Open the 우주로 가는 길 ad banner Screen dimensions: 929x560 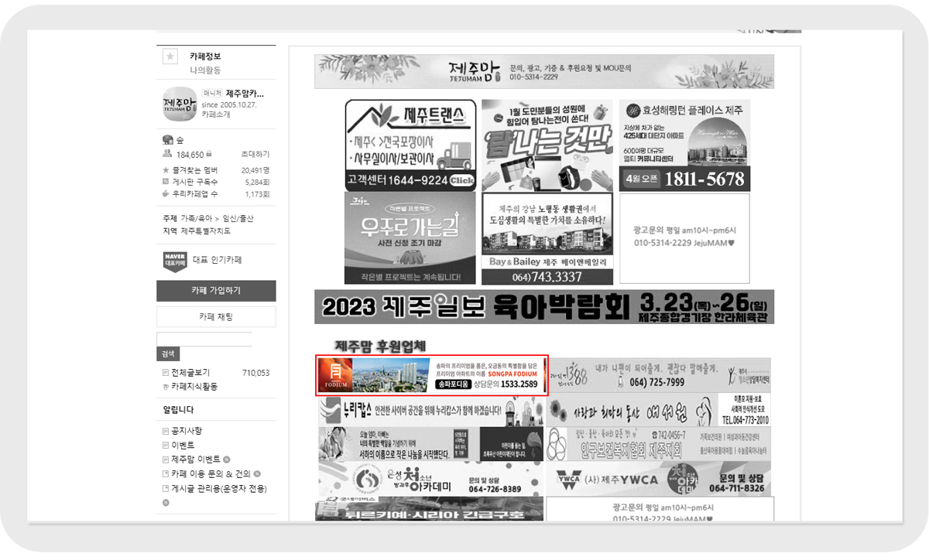coord(410,238)
